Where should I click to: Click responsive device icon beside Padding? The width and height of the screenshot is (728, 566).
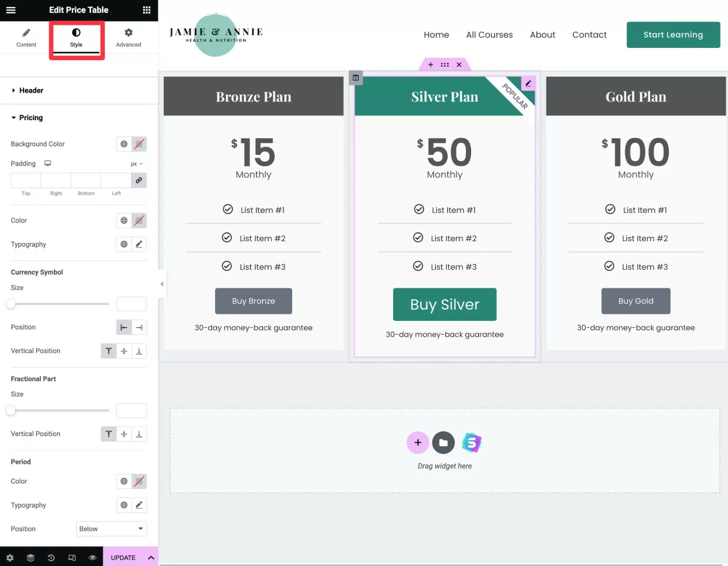(x=47, y=163)
